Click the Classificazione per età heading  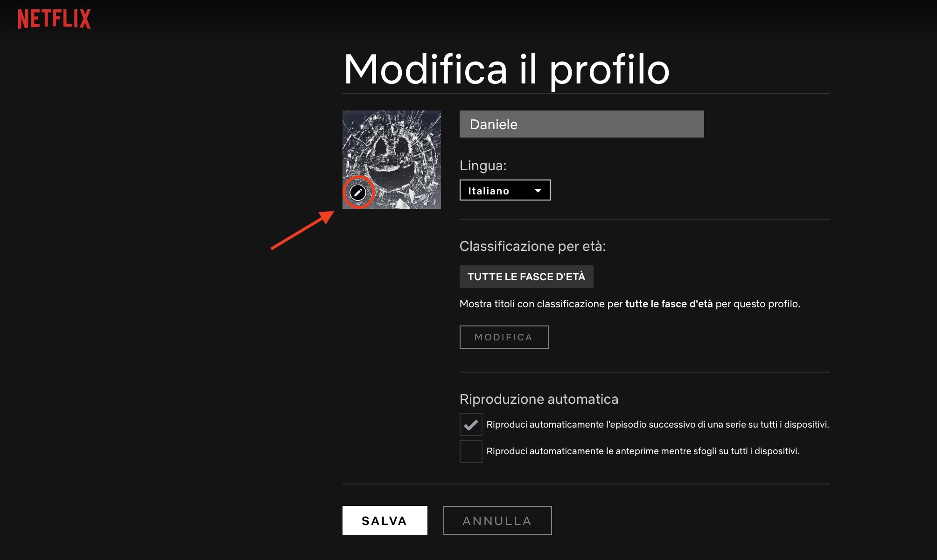(532, 246)
